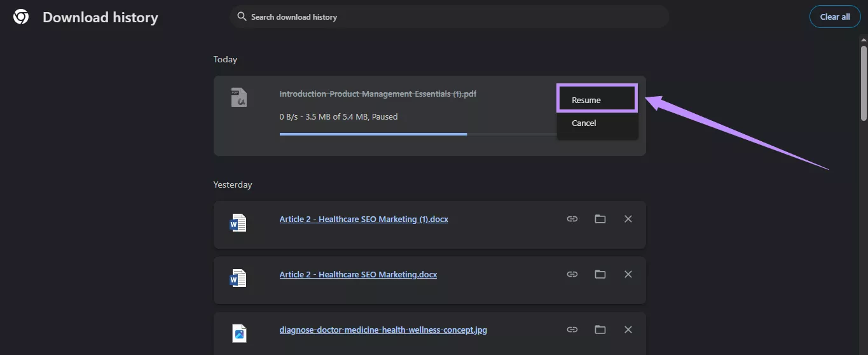Copy link for Healthcare SEO Marketing (1).docx
The width and height of the screenshot is (868, 355).
pos(572,219)
